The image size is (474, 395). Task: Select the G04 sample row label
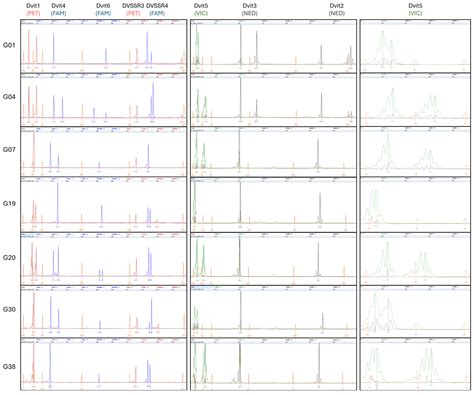point(9,97)
